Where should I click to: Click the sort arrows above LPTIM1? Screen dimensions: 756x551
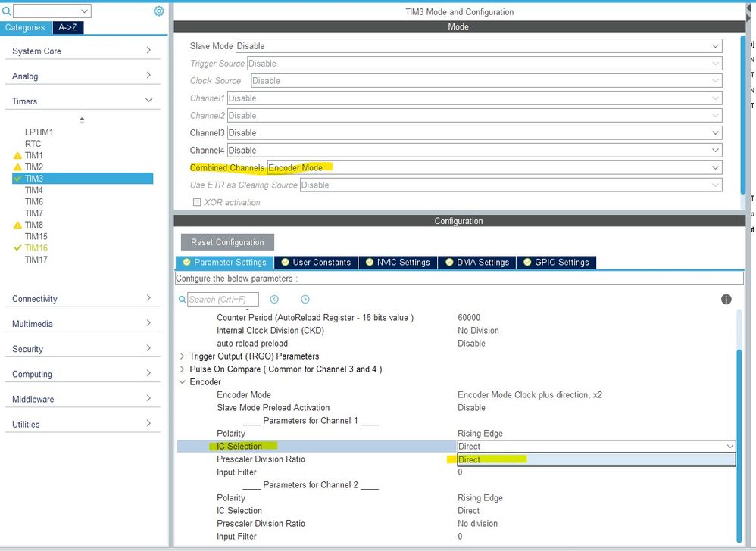(82, 120)
